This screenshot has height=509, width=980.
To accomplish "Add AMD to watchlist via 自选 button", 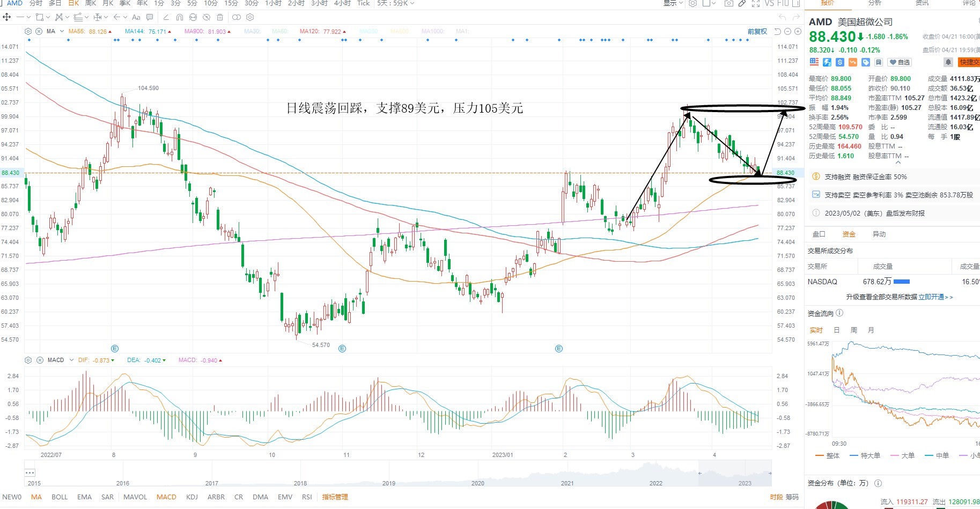I will click(900, 62).
